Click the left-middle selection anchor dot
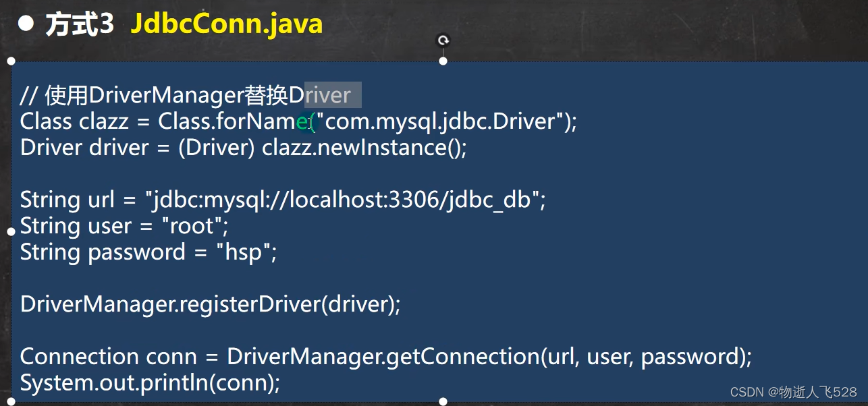Screen dimensions: 868x406 coord(11,231)
